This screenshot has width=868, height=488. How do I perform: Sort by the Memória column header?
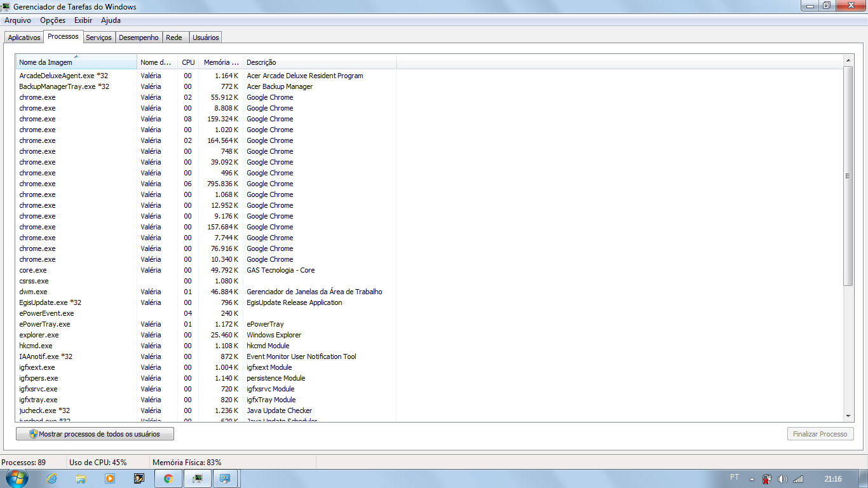[x=221, y=62]
